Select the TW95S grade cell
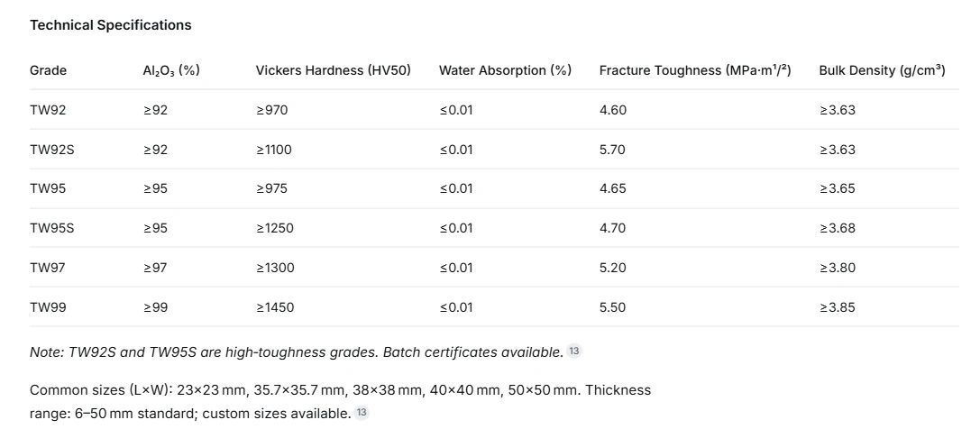The image size is (980, 429). pyautogui.click(x=52, y=228)
